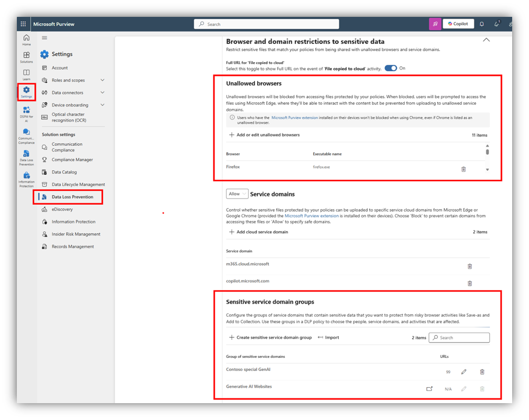Click the magenta icon beside Copilot

pos(435,24)
